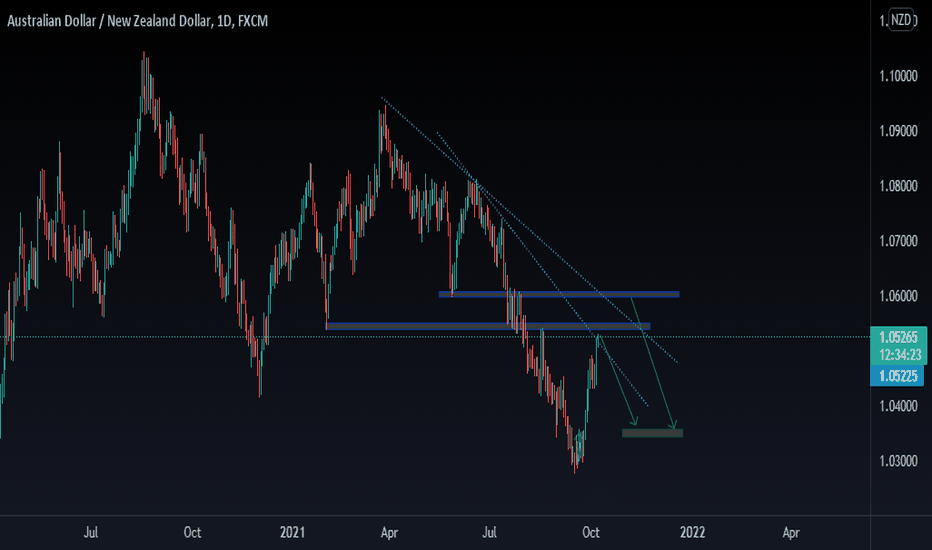Viewport: 932px width, 550px height.
Task: Click the 2022 label on time axis
Action: coord(692,532)
